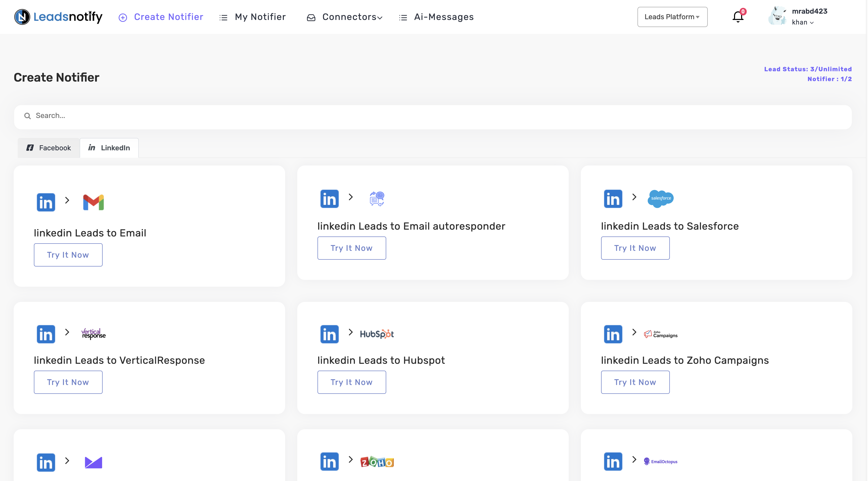The height and width of the screenshot is (481, 868).
Task: Click the LinkedIn icon in the Hubspot card
Action: pos(329,334)
